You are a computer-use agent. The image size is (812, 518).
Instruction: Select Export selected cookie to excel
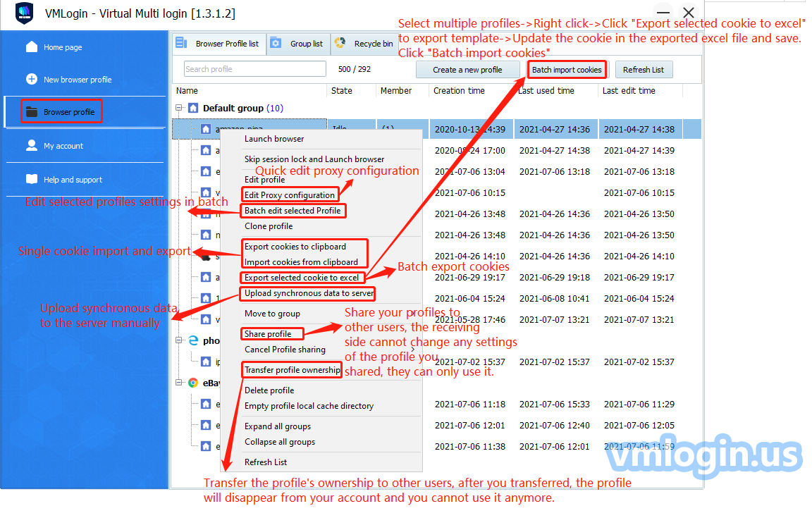pos(302,278)
